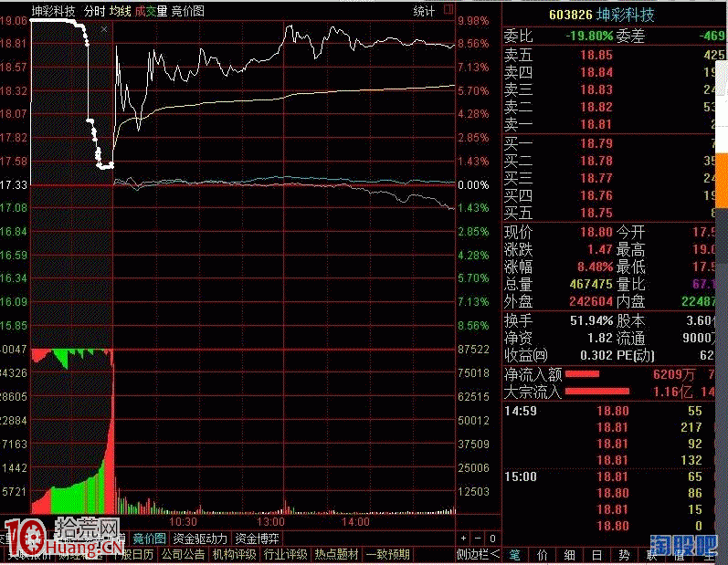Click the 净流入额 red bar
The height and width of the screenshot is (565, 728).
click(x=582, y=374)
